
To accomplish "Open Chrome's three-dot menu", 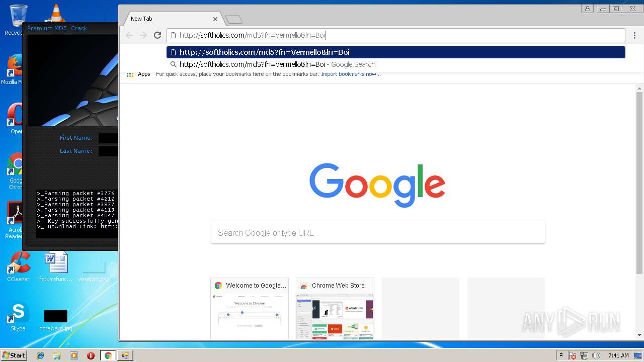I will point(634,35).
